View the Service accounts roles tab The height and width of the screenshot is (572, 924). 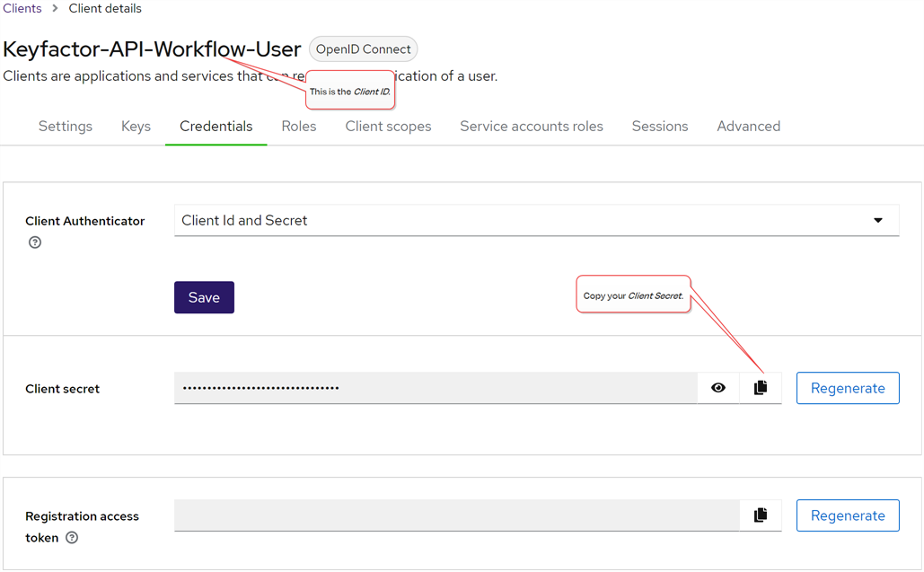click(x=532, y=127)
